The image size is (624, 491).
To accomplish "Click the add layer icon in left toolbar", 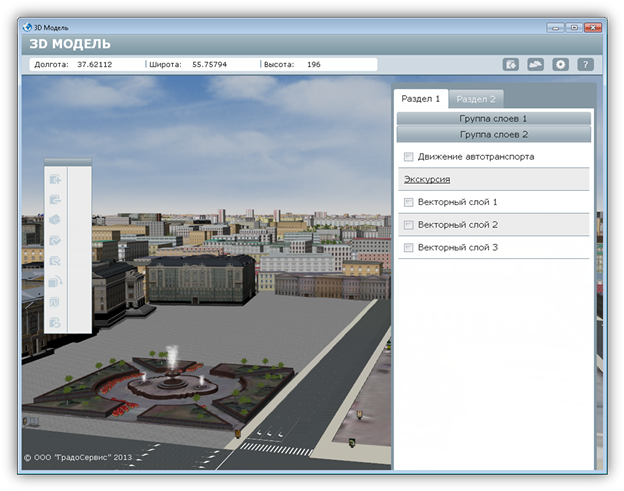I will (x=56, y=179).
